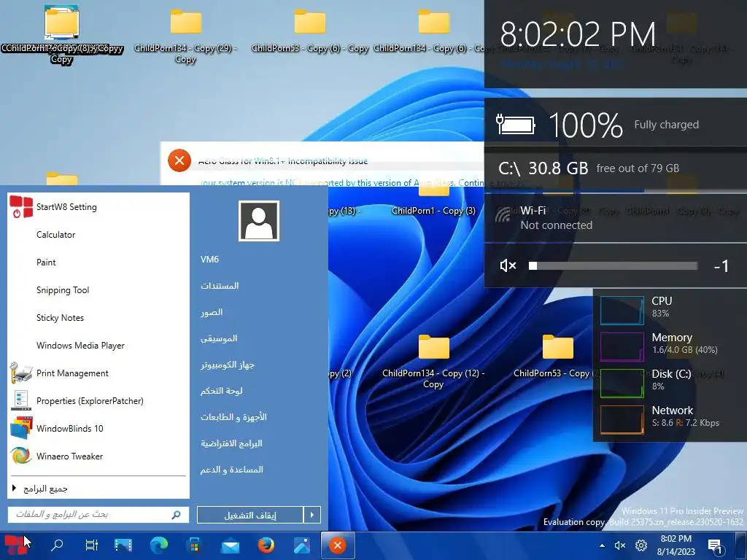Screen dimensions: 747x560
Task: Open the settings gear in the system tray
Action: coord(641,545)
